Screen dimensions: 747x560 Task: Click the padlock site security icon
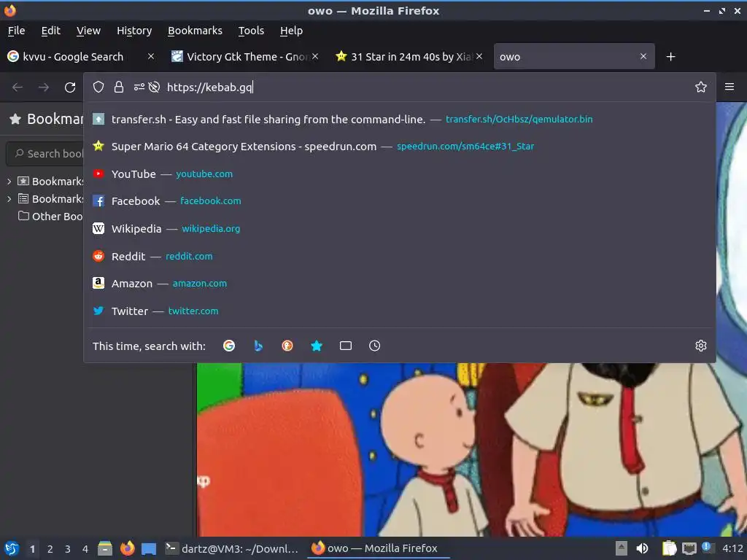tap(119, 87)
